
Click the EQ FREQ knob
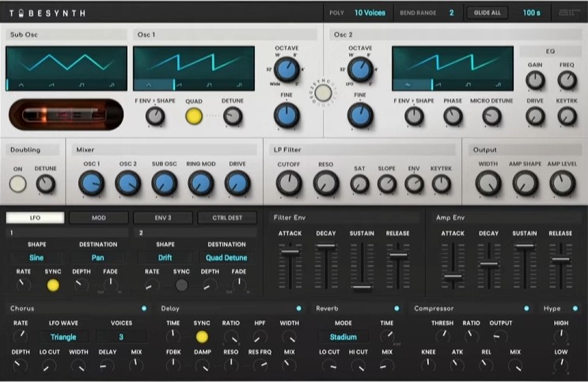567,81
